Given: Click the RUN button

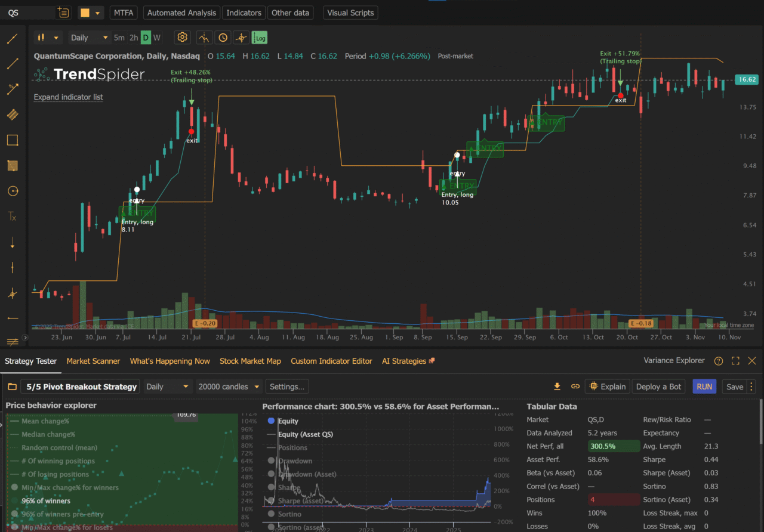Looking at the screenshot, I should [704, 386].
